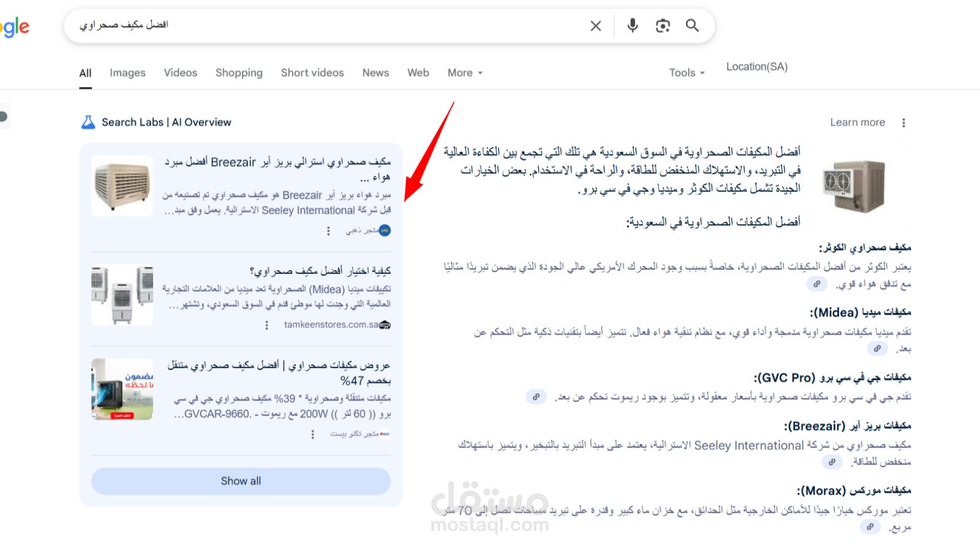Open three-dot menu of GVCAR-9660 offers card
The width and height of the screenshot is (980, 546).
pos(312,434)
